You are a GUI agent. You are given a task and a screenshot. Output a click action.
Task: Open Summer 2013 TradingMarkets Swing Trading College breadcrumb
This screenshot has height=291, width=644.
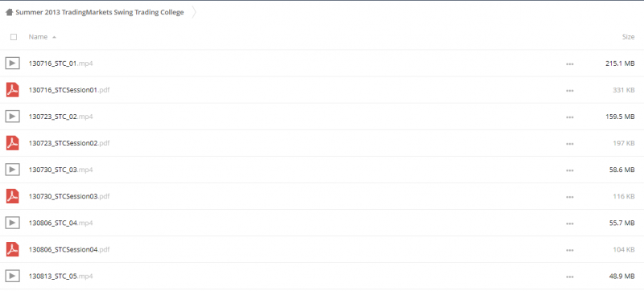pos(100,12)
